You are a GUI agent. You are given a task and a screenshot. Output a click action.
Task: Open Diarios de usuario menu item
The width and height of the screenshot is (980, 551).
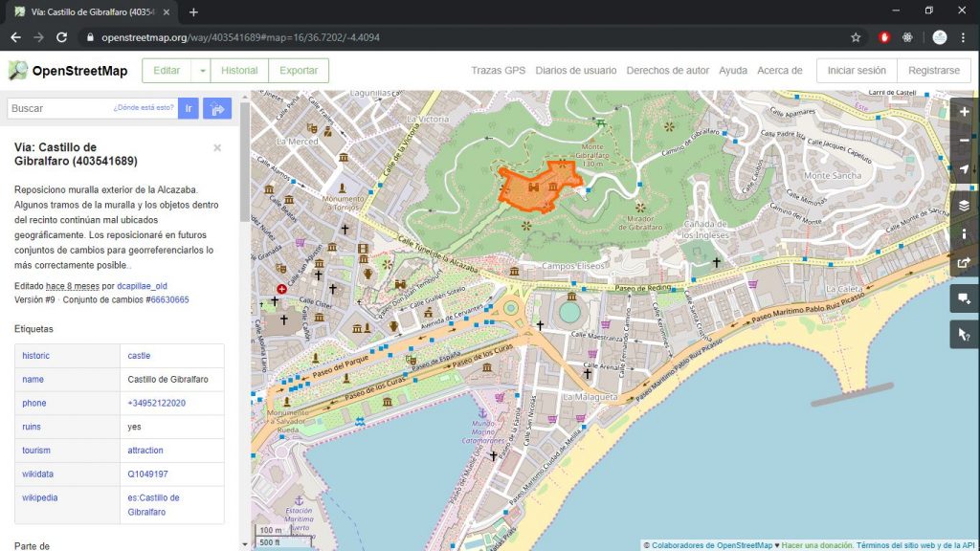(x=574, y=70)
